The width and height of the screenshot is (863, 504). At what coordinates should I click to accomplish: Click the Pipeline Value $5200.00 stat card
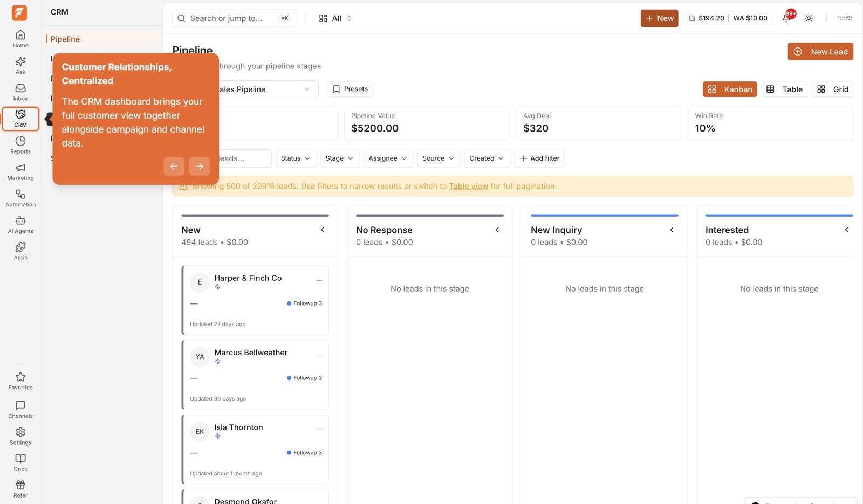pyautogui.click(x=427, y=123)
